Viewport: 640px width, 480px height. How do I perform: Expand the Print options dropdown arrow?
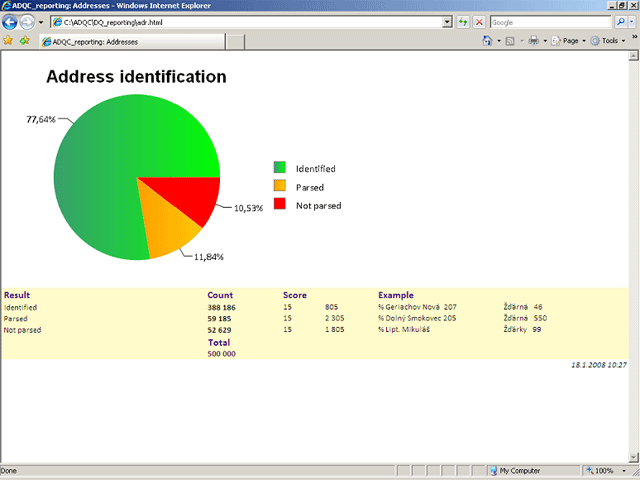click(x=545, y=41)
